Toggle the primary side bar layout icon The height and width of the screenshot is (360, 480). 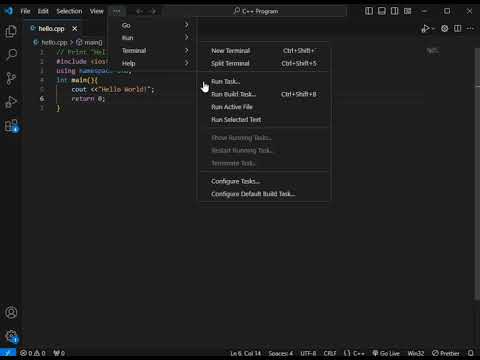tap(369, 11)
